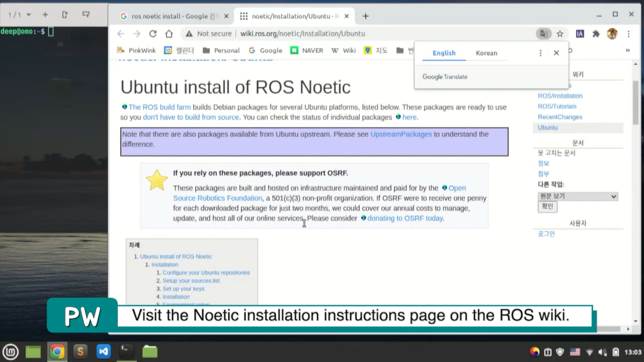
Task: Open the terminal tab switcher dropdown 1/1
Action: [x=20, y=15]
